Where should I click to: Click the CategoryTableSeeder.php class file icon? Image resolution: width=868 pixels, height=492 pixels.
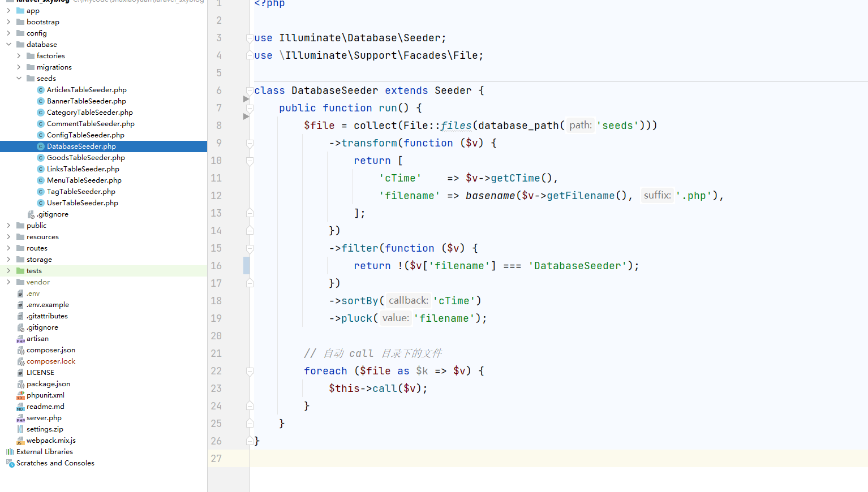(x=41, y=113)
